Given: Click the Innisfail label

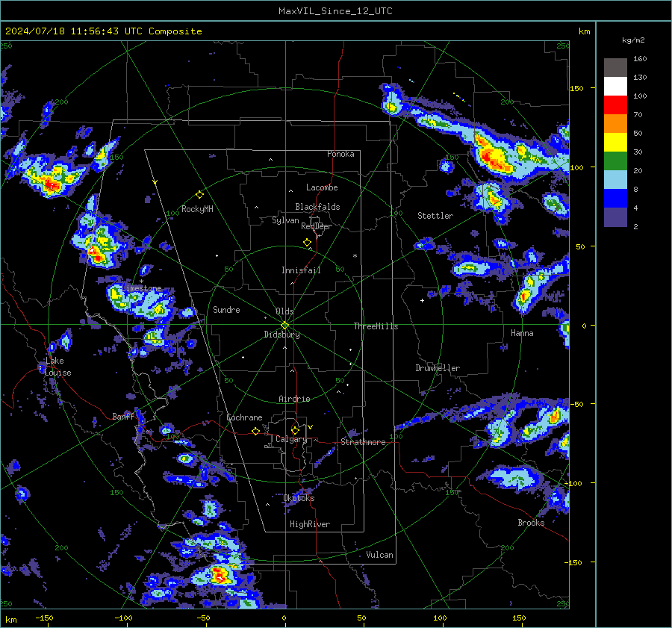Looking at the screenshot, I should tap(301, 270).
